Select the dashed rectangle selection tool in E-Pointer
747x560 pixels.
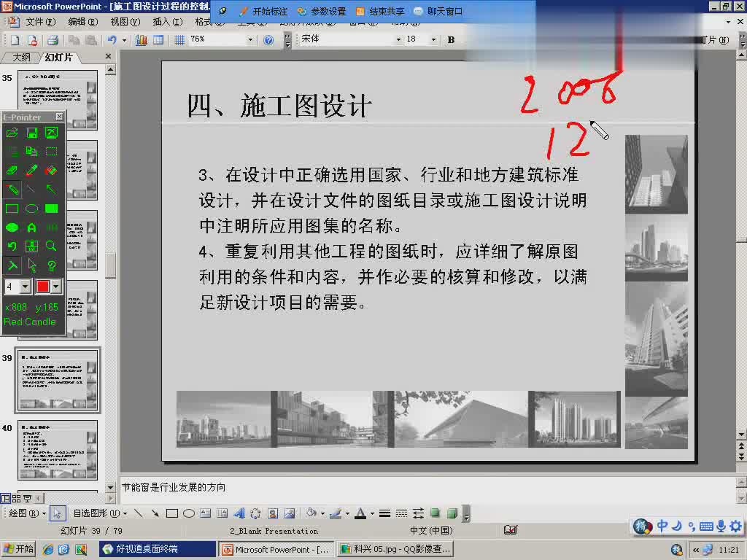point(52,152)
